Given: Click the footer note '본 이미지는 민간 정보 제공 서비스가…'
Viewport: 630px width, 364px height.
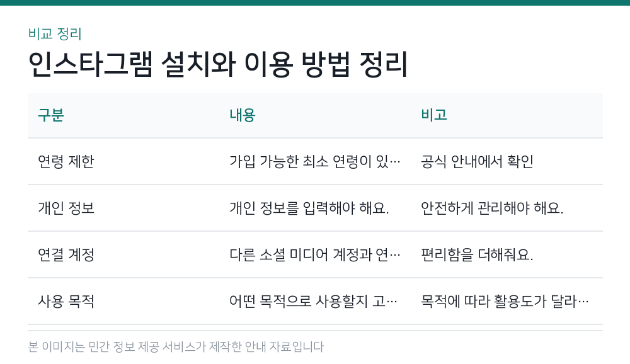Looking at the screenshot, I should tap(176, 347).
